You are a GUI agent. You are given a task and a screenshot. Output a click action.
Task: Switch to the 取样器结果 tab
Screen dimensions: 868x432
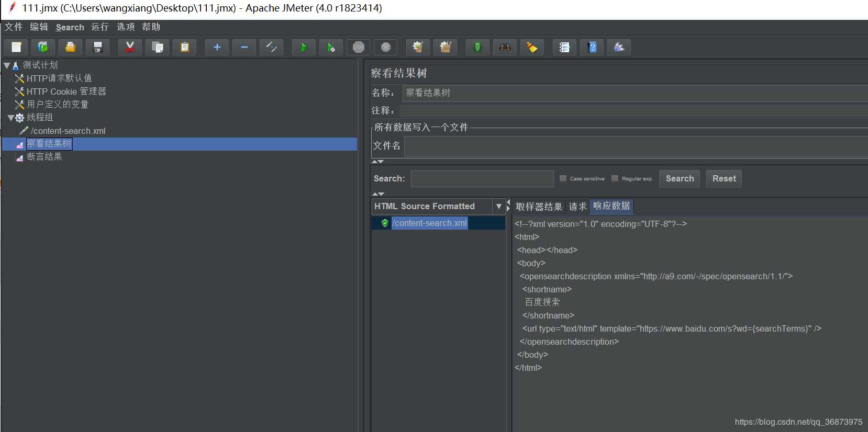539,207
